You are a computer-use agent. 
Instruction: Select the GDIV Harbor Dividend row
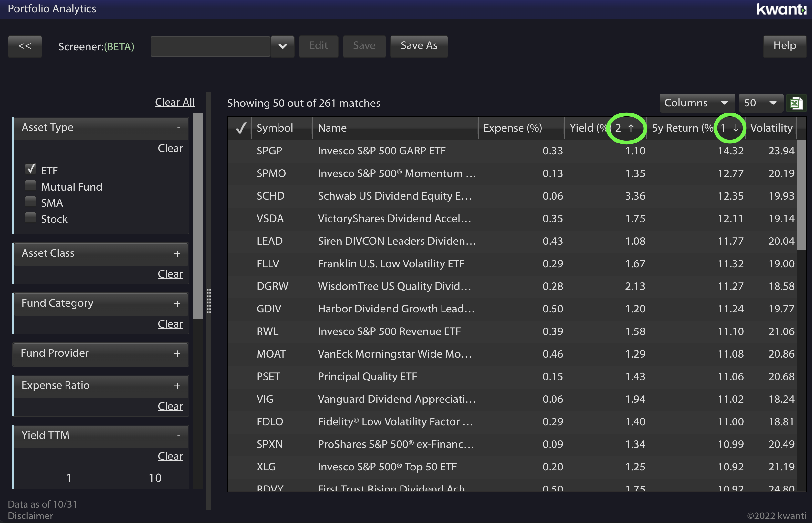pos(512,309)
